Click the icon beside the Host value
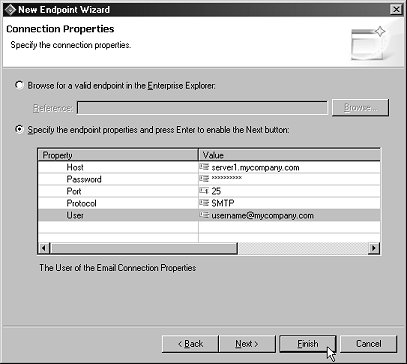The width and height of the screenshot is (407, 364). click(204, 167)
